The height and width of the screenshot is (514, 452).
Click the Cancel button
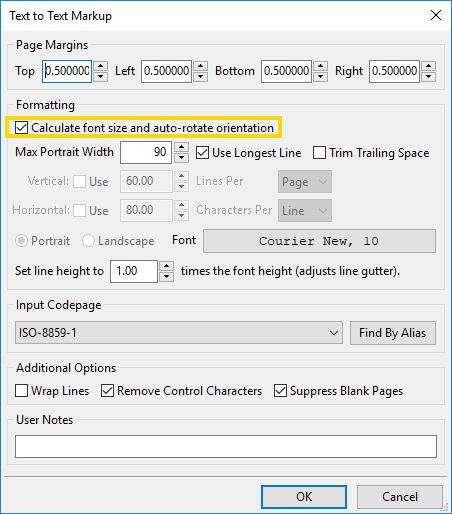click(400, 497)
